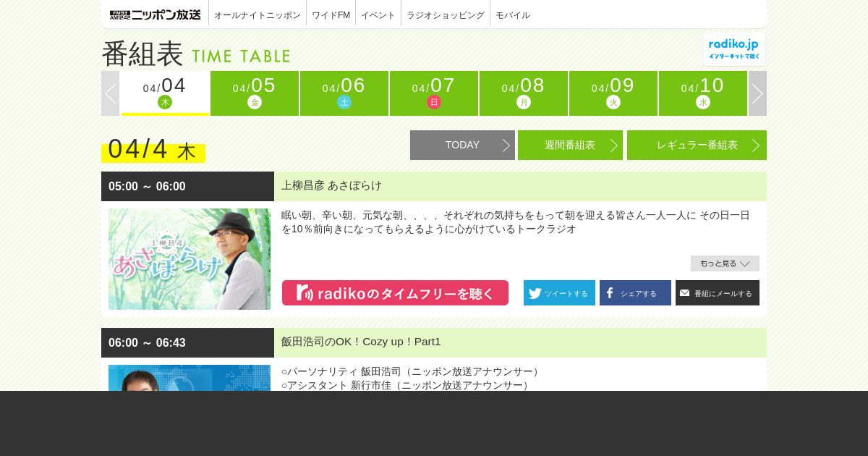Open オールナイトニッポン menu item
The width and height of the screenshot is (868, 456).
258,14
